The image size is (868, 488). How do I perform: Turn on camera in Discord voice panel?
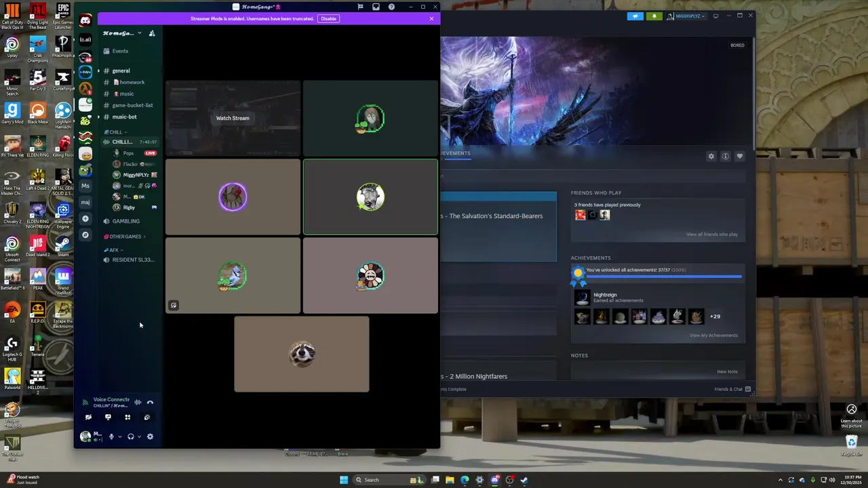point(88,418)
